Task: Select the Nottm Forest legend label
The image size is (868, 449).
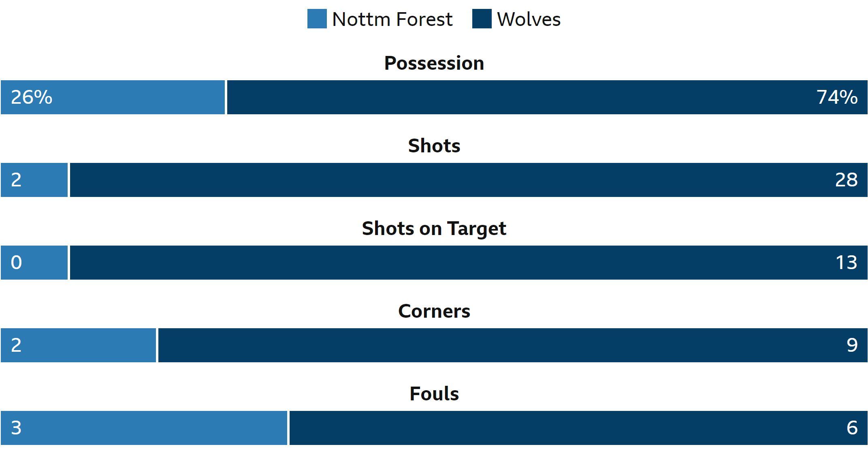Action: (392, 19)
